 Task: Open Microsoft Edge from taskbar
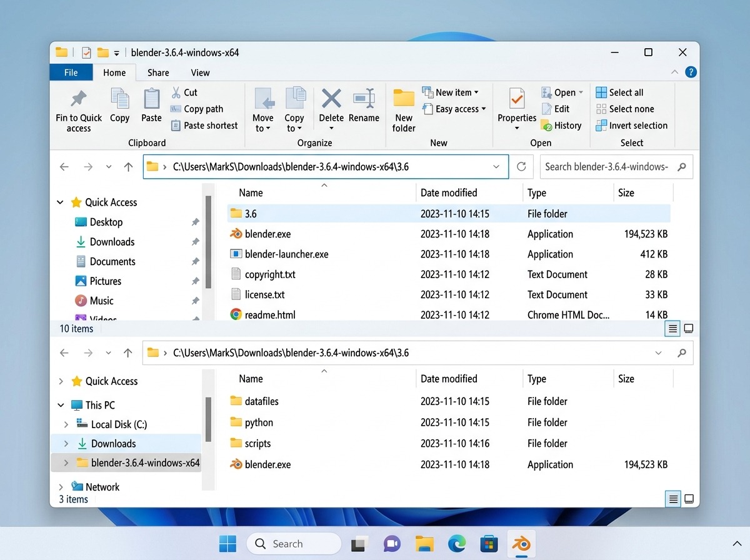[x=457, y=544]
